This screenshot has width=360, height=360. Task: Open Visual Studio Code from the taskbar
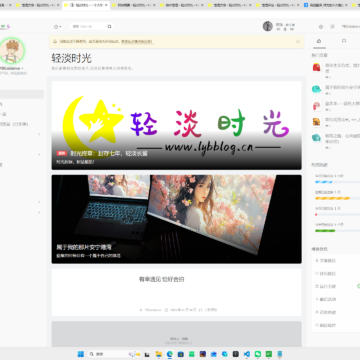(x=247, y=354)
